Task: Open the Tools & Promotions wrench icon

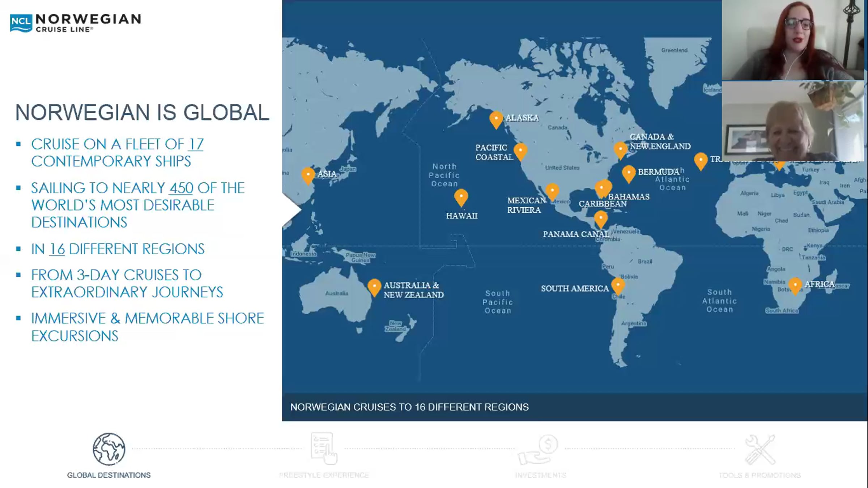Action: click(760, 450)
